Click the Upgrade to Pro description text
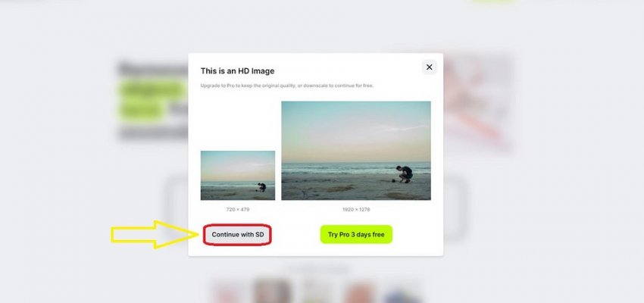This screenshot has width=644, height=303. click(287, 86)
